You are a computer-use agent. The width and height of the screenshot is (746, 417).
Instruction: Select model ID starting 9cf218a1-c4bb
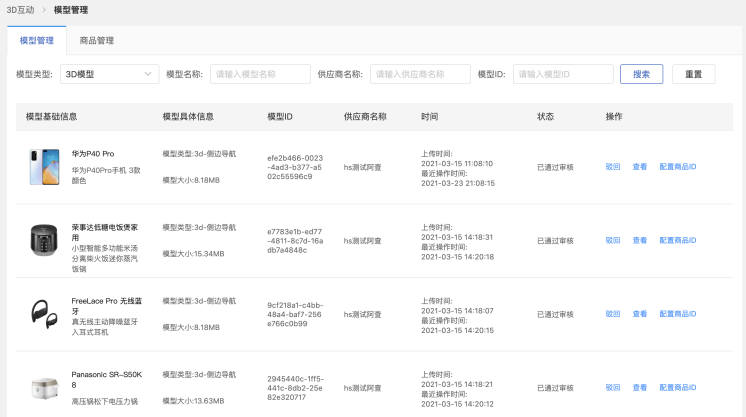[x=295, y=314]
